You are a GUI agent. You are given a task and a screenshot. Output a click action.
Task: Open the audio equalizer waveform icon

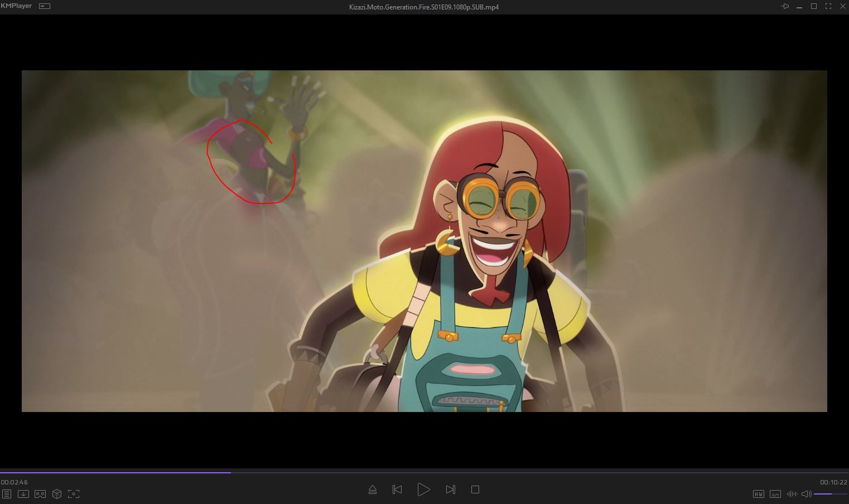(x=792, y=494)
